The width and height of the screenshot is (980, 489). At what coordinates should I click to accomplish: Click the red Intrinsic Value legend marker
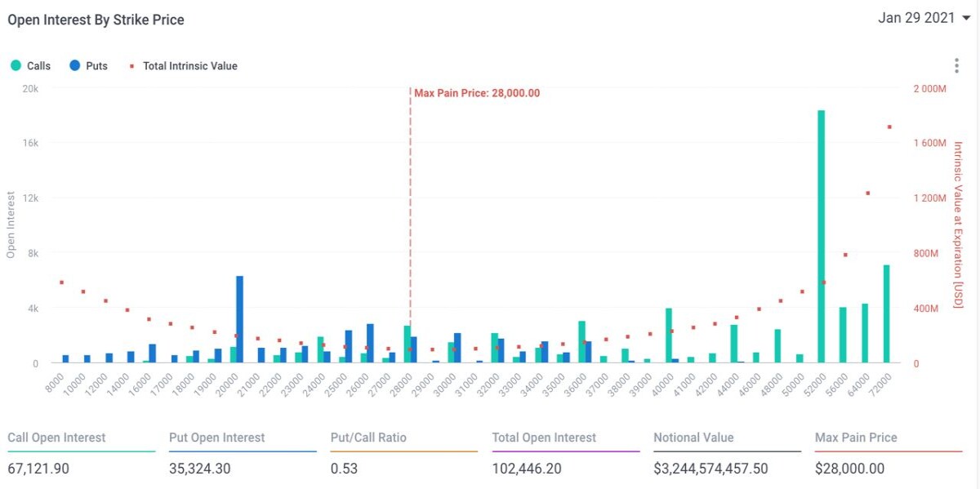point(131,65)
